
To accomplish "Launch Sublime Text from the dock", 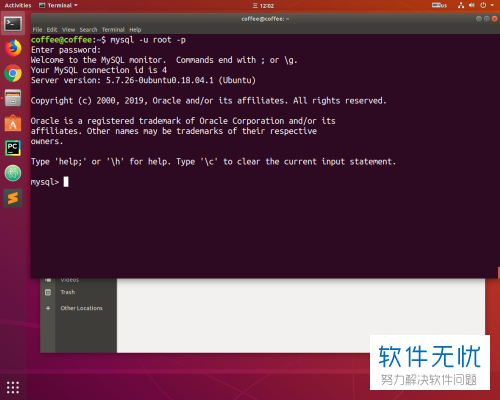I will point(13,198).
